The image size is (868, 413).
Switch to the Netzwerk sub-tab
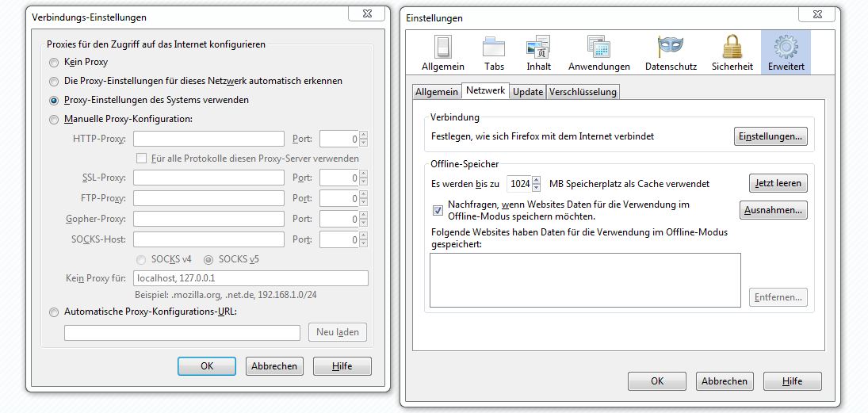point(485,90)
